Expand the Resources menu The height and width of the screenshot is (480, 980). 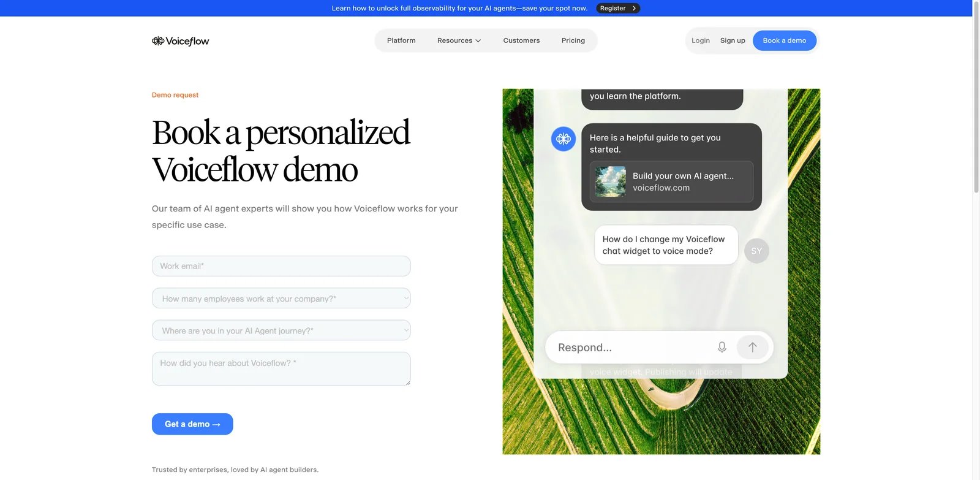click(x=459, y=40)
